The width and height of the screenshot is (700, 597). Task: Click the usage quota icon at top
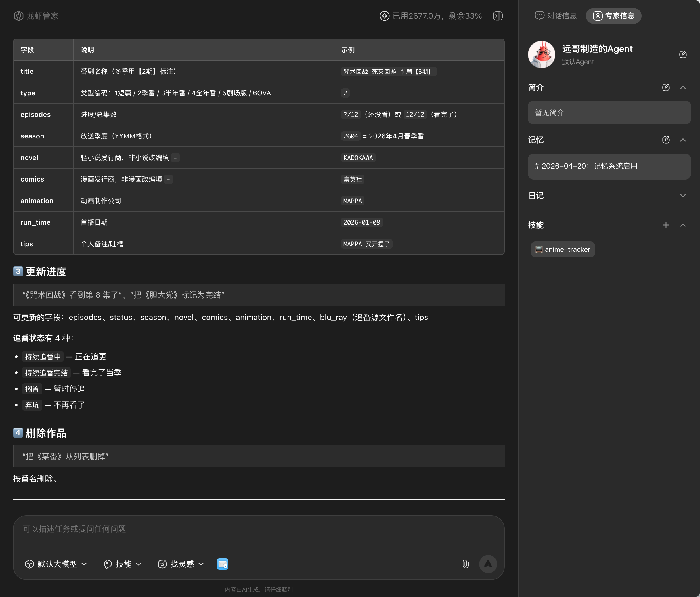click(384, 16)
